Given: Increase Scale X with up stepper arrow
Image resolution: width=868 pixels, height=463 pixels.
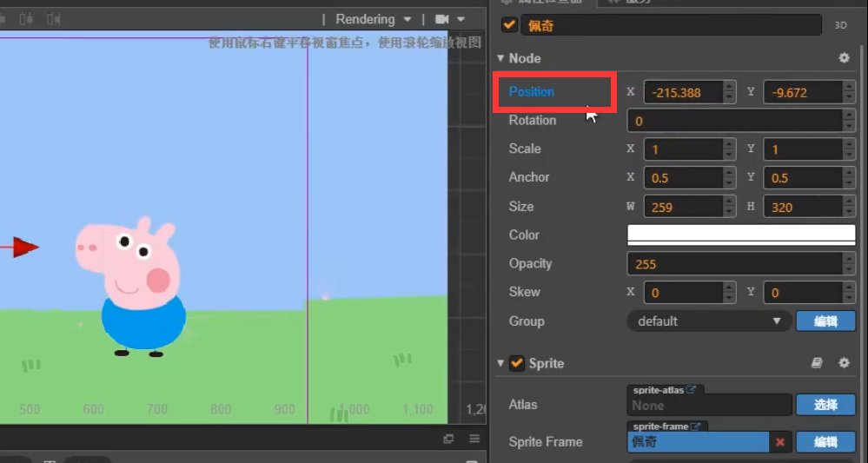Looking at the screenshot, I should tap(730, 144).
